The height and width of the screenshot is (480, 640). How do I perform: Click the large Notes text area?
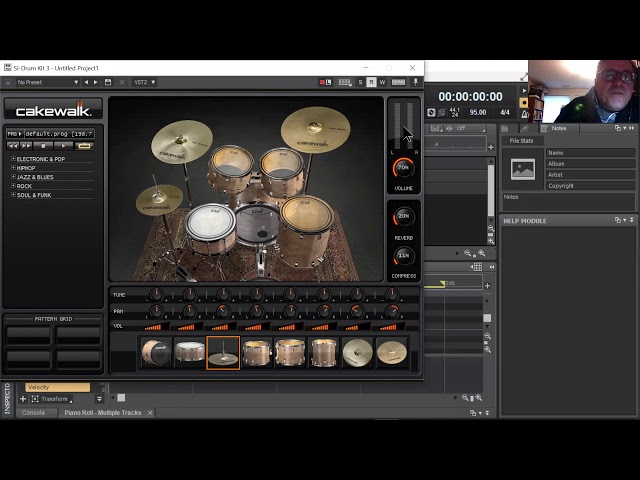click(x=568, y=202)
